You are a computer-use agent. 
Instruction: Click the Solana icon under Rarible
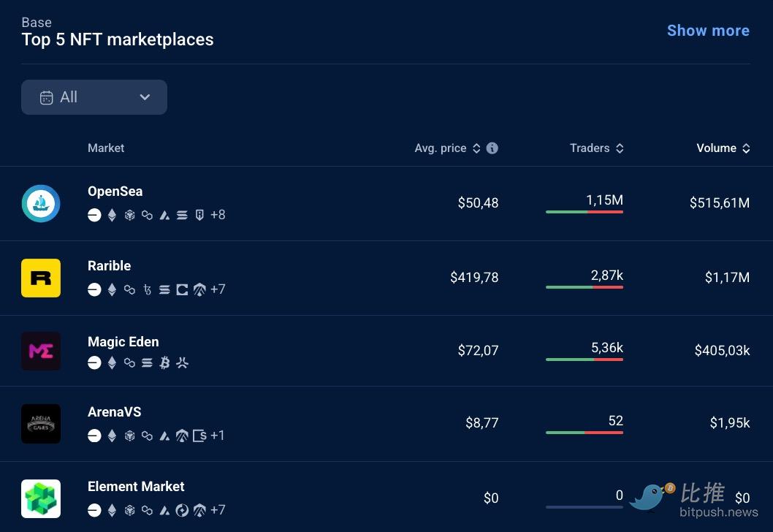point(164,289)
